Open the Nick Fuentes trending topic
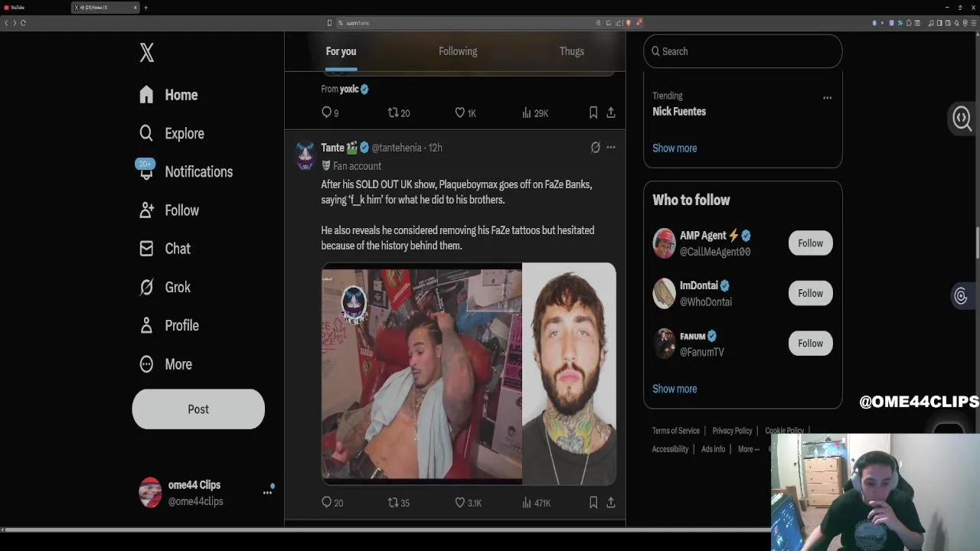 point(679,112)
